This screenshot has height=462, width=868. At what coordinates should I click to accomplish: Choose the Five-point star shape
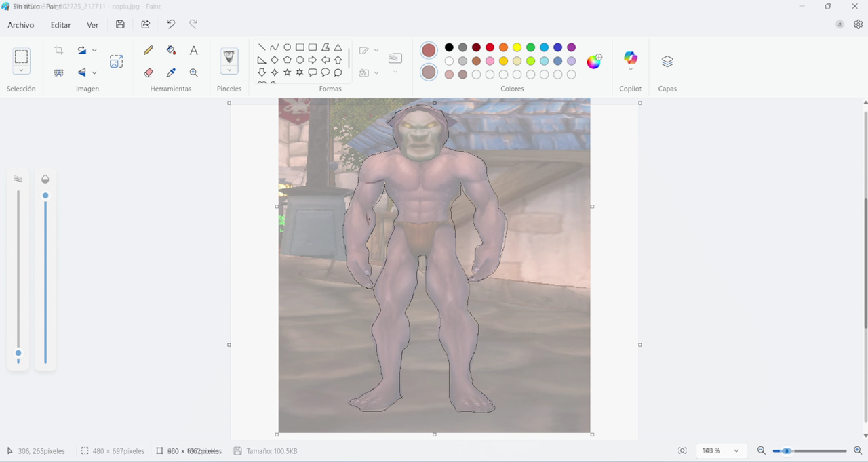[x=288, y=72]
